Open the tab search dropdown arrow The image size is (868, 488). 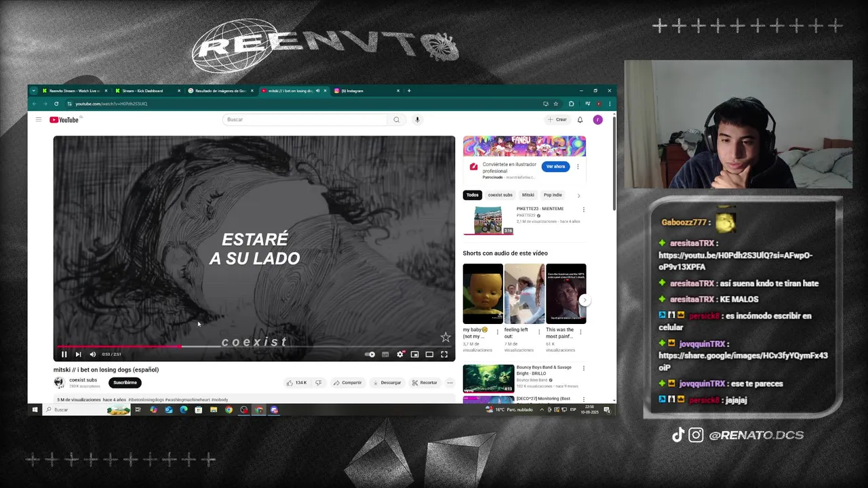[33, 91]
